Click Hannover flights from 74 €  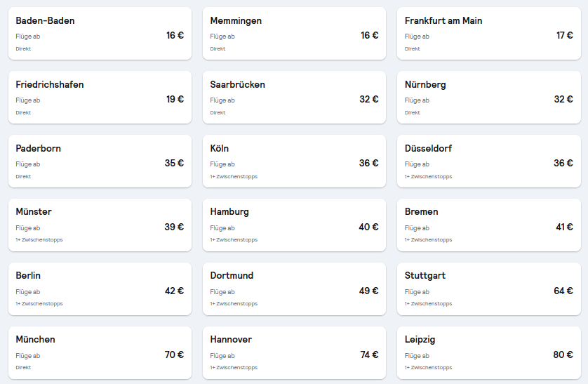pos(294,352)
